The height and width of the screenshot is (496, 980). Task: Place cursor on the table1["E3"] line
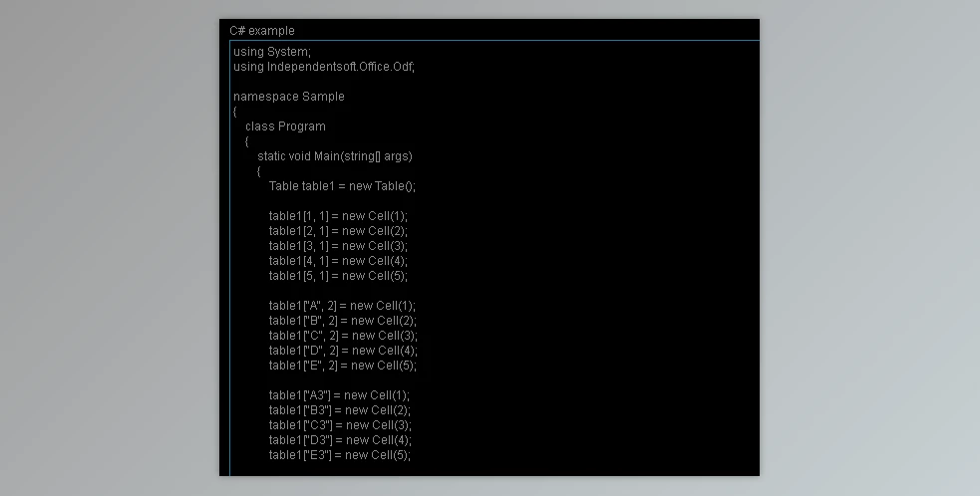[x=339, y=455]
